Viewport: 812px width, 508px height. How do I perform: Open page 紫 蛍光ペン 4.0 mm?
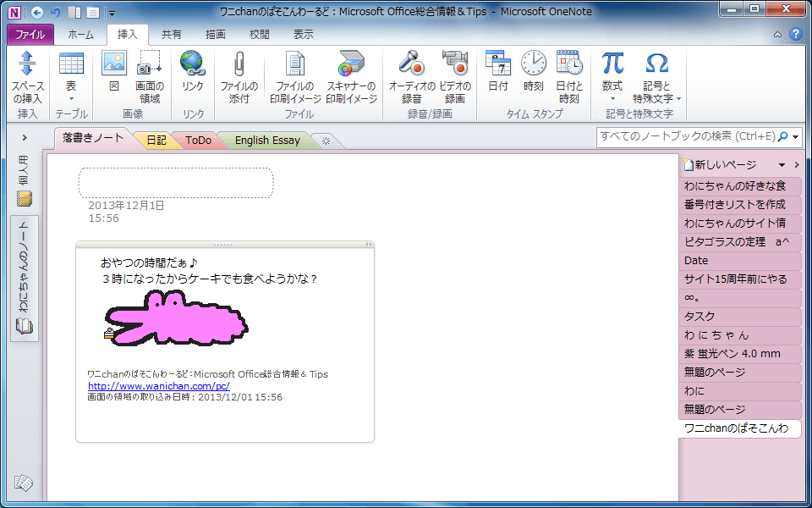point(739,354)
